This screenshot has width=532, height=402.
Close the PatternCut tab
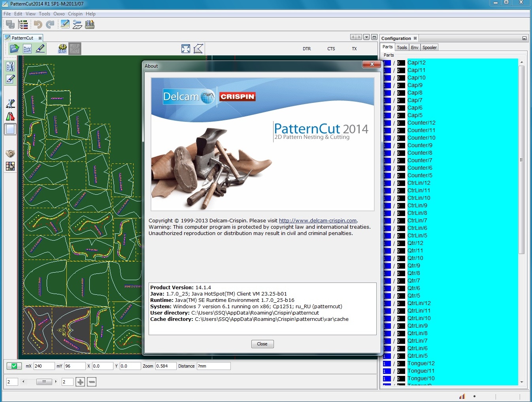(40, 38)
